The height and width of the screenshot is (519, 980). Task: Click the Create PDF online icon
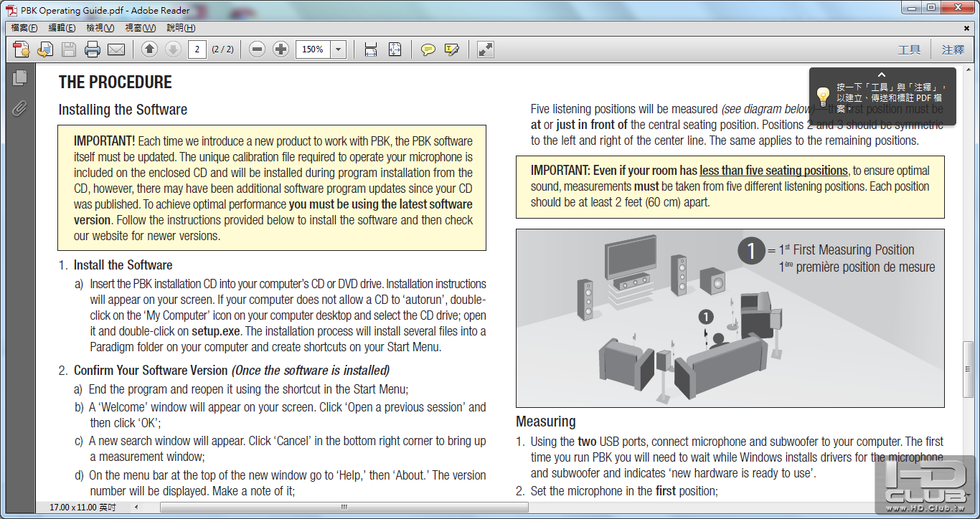22,49
